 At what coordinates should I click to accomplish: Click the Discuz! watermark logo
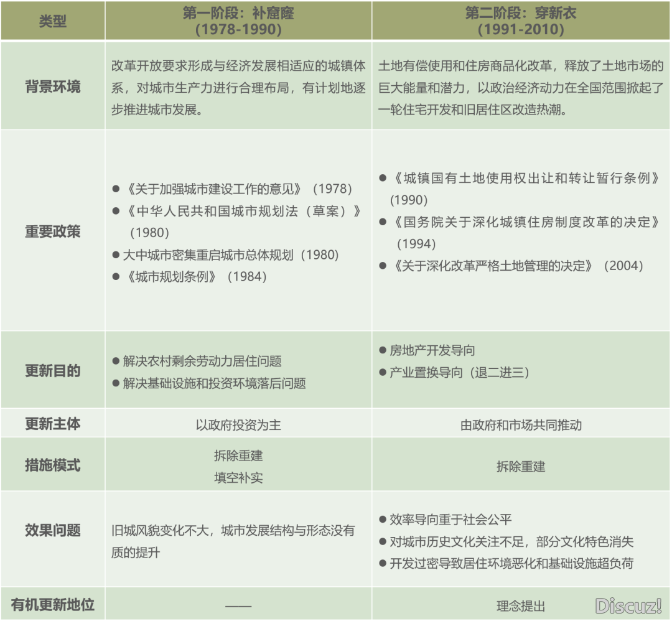point(628,605)
